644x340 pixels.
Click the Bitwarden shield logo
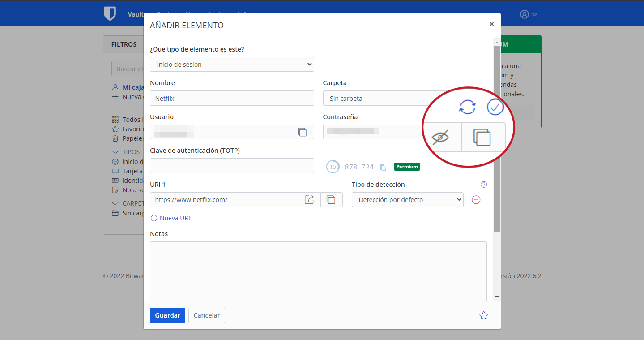[110, 14]
